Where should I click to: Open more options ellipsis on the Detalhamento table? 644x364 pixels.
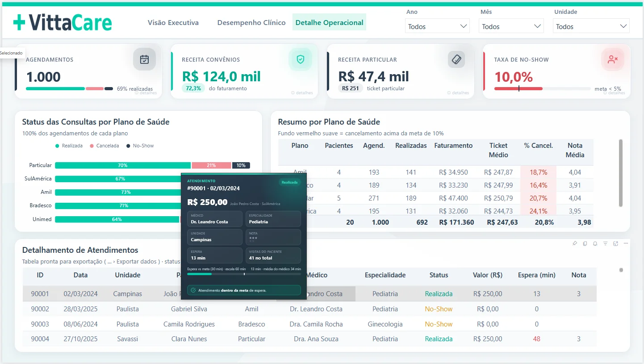tap(626, 243)
